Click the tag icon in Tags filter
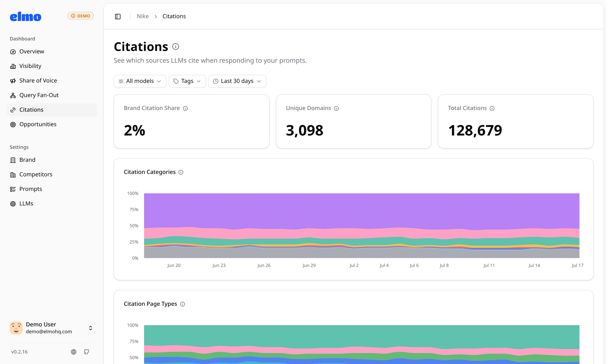 176,81
